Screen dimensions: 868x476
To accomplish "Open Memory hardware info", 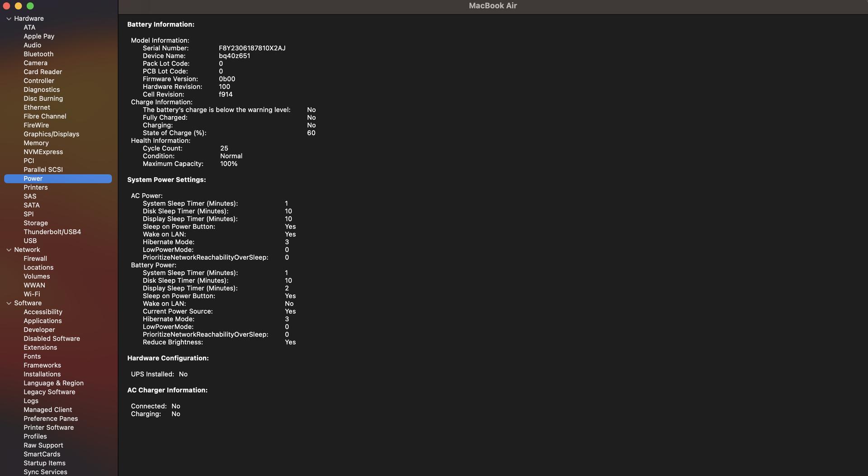I will (x=36, y=143).
